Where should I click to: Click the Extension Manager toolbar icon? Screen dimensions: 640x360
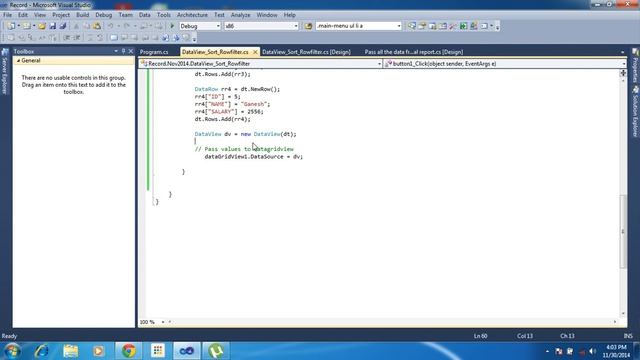[x=473, y=26]
